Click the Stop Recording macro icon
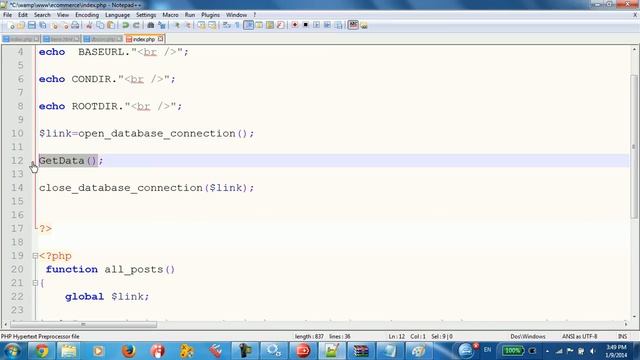640x360 pixels. click(x=305, y=25)
